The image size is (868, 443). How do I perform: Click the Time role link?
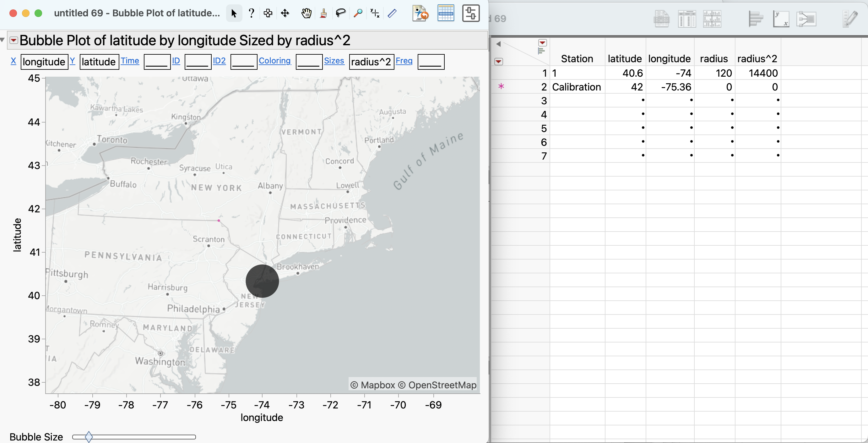(x=130, y=61)
